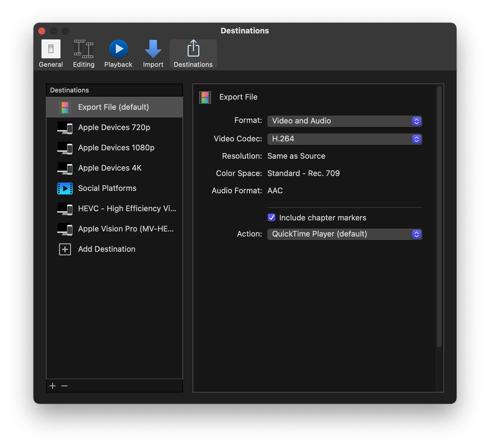The width and height of the screenshot is (490, 448).
Task: Click the Export File title in details pane
Action: point(238,97)
